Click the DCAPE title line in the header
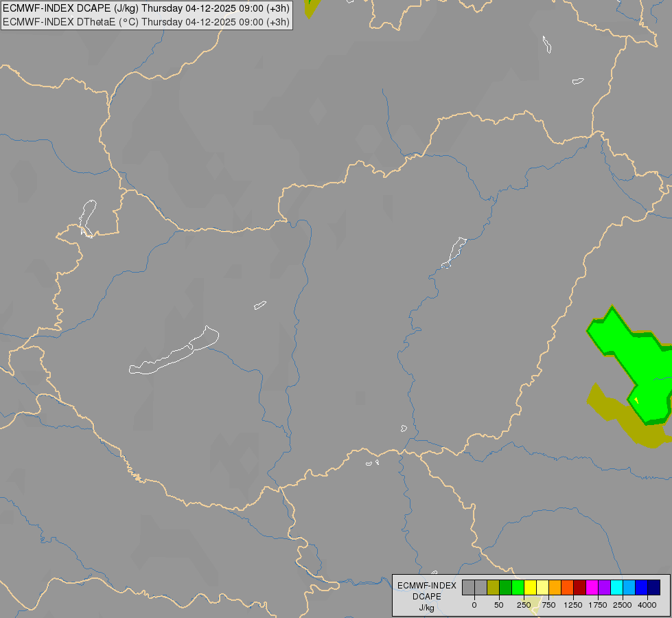This screenshot has height=618, width=672. (x=146, y=8)
